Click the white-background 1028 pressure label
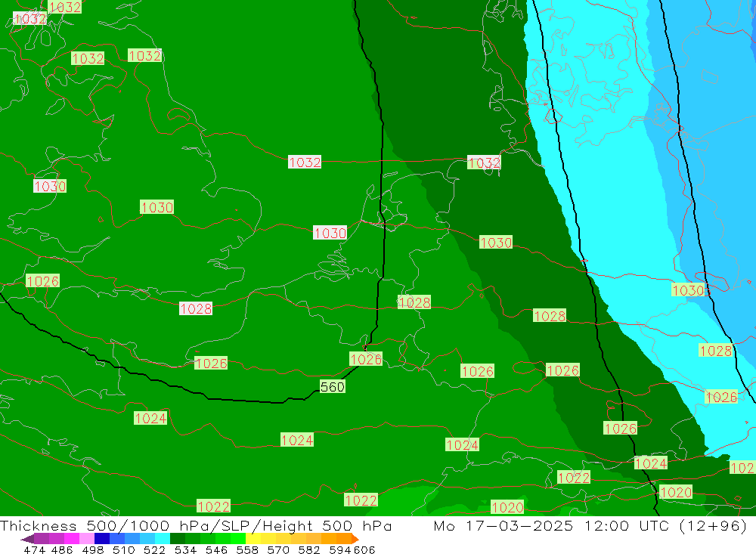Screen dimensions: 756x554 click(195, 308)
